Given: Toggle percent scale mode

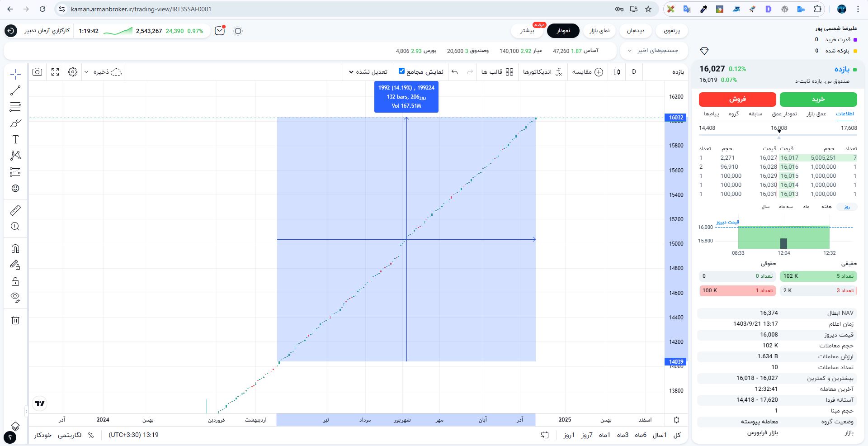Looking at the screenshot, I should tap(91, 435).
